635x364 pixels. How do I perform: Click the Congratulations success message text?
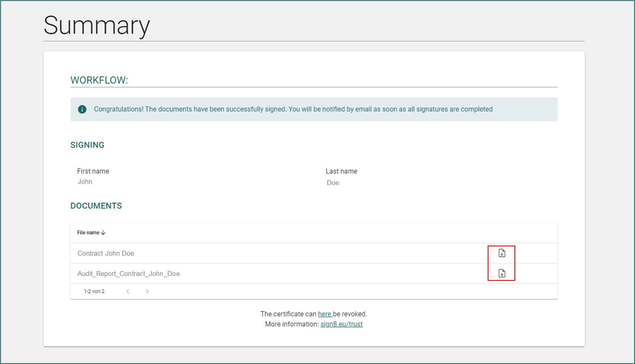click(x=293, y=109)
